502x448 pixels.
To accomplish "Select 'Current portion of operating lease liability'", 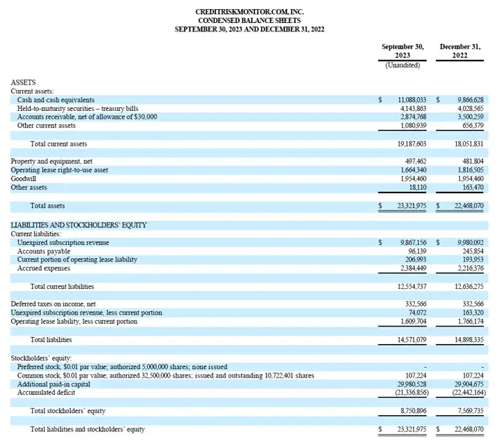I will click(77, 260).
